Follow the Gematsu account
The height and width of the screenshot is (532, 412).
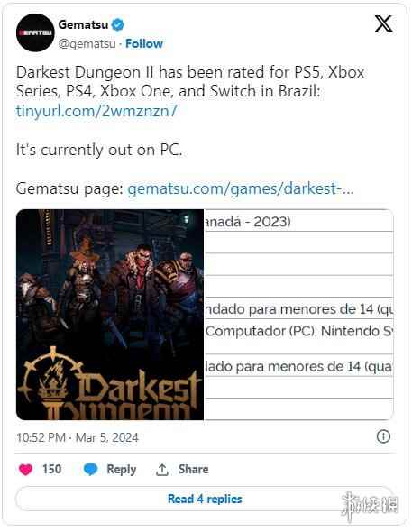[x=144, y=43]
